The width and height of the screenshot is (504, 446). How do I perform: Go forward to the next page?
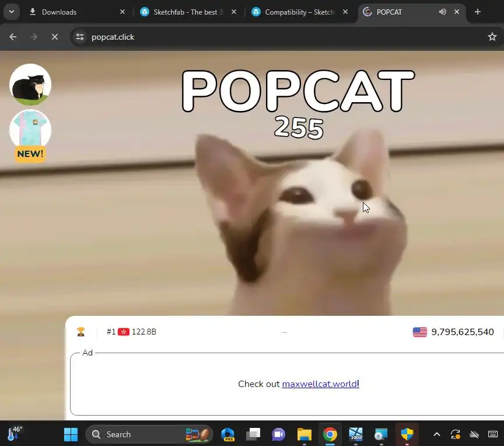pos(33,37)
